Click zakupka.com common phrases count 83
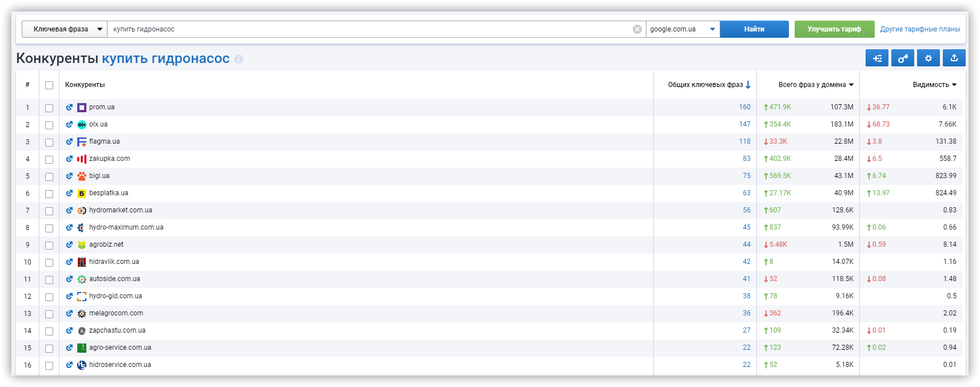The height and width of the screenshot is (387, 980). (x=747, y=159)
